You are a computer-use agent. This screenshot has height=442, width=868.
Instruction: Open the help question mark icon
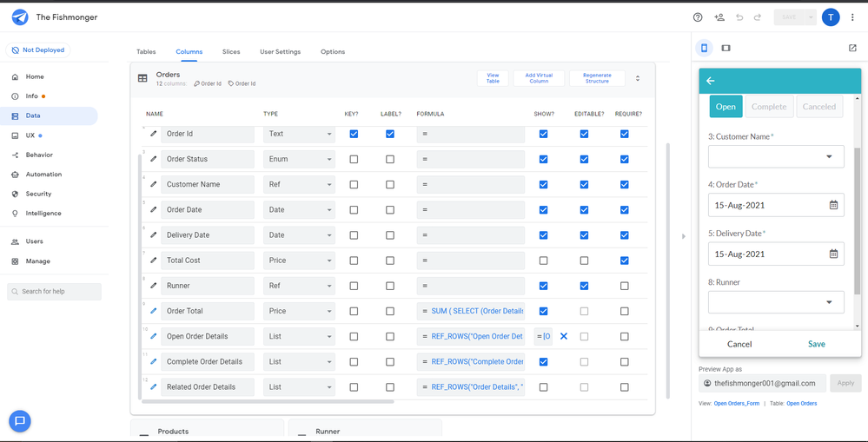(x=698, y=17)
